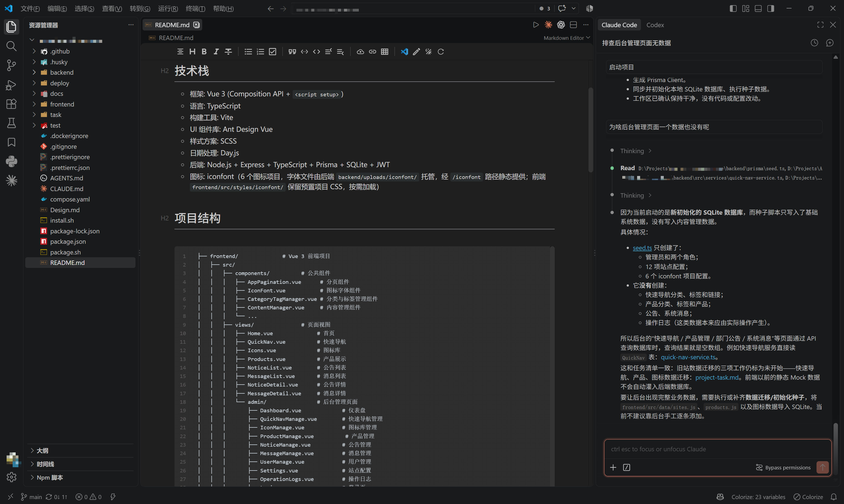Open the Markdown Editor dropdown
The image size is (844, 504).
click(567, 38)
